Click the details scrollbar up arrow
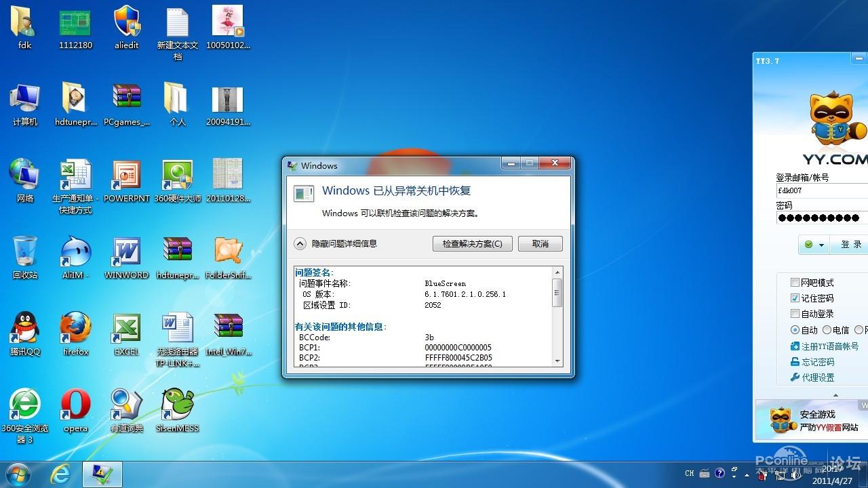The image size is (868, 488). click(x=557, y=272)
